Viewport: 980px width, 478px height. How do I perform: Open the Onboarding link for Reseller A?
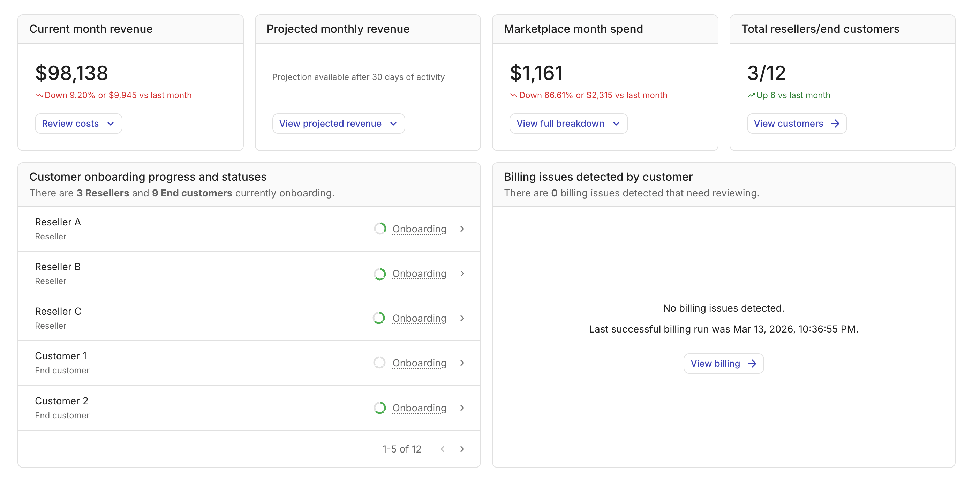419,229
